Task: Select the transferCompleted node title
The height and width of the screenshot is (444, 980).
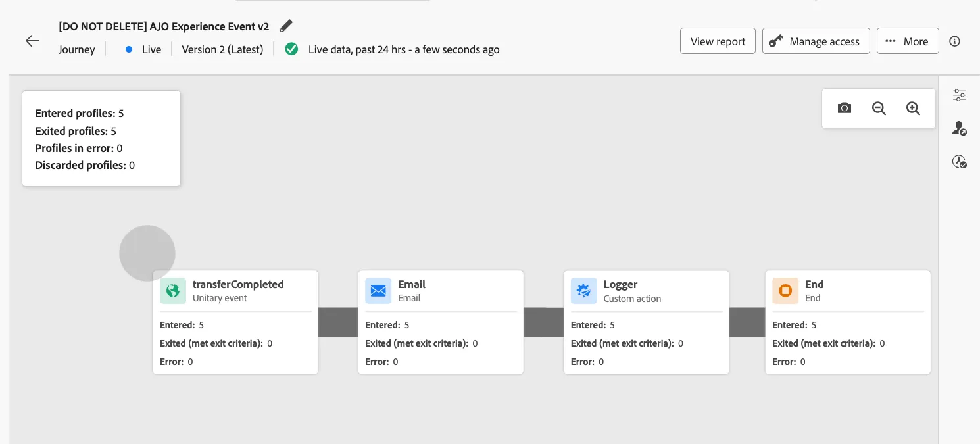Action: click(238, 284)
